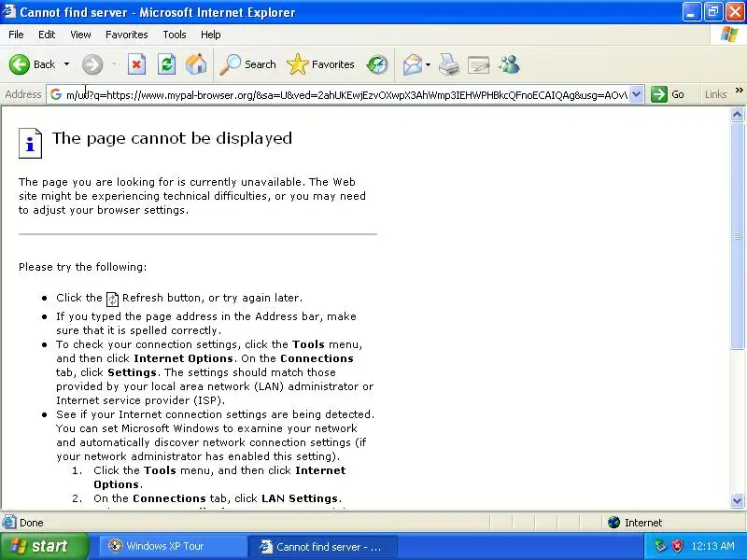Screen dimensions: 747x560
Task: Click the Print toolbar icon
Action: 449,64
